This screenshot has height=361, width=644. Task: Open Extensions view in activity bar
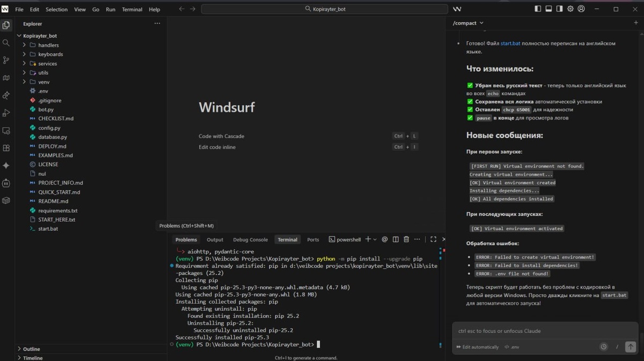point(6,148)
